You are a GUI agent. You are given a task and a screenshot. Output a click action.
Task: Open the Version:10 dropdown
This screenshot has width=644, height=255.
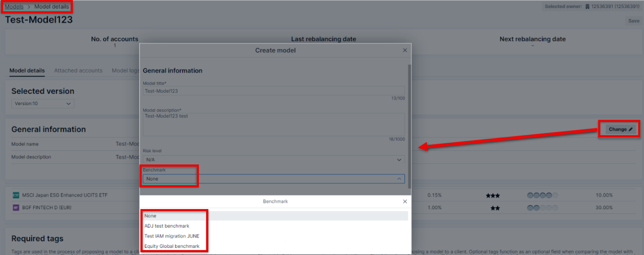click(43, 104)
